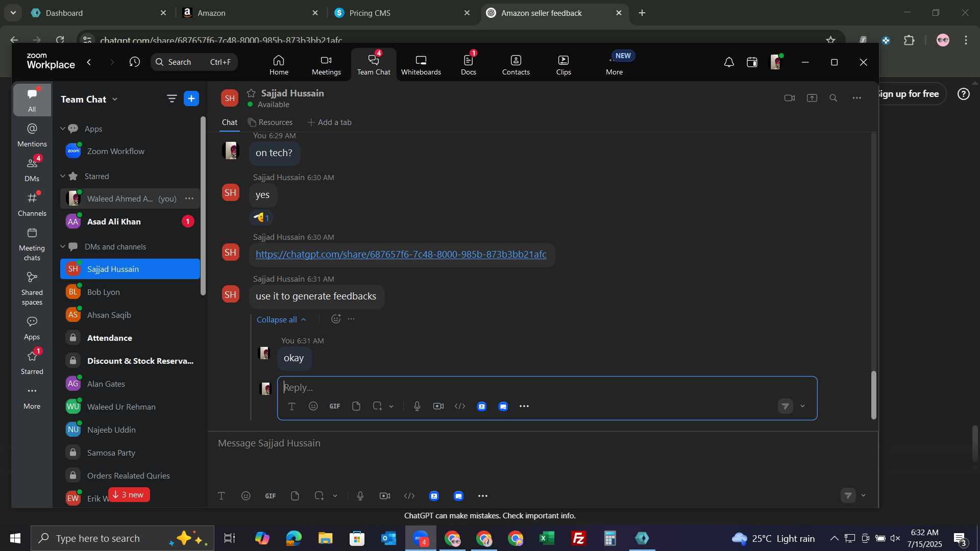Open the Resources tab
This screenshot has width=980, height=551.
tap(271, 122)
